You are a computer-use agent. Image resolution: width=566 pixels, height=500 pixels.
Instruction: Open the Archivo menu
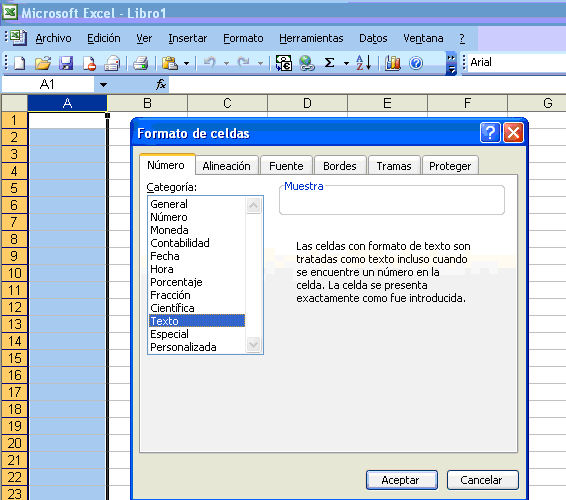(53, 38)
